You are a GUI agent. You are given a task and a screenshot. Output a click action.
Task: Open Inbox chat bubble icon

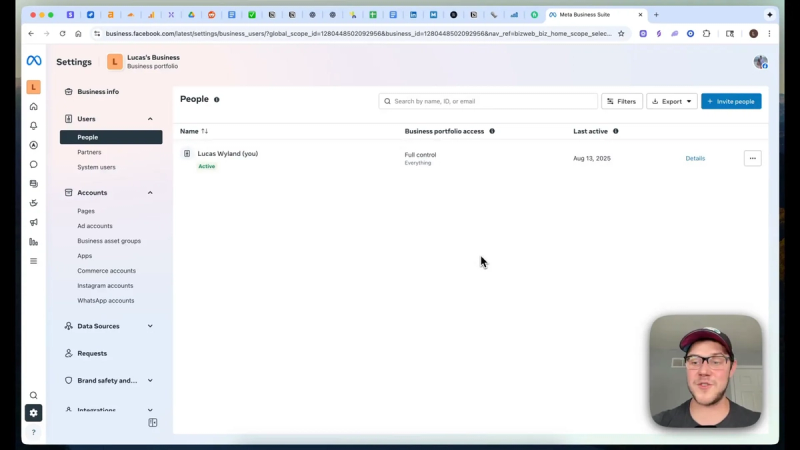pos(34,164)
